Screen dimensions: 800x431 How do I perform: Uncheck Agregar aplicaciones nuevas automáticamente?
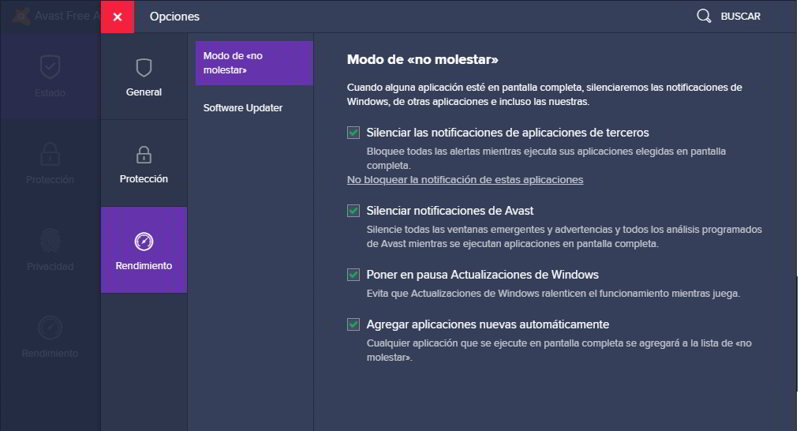point(353,324)
